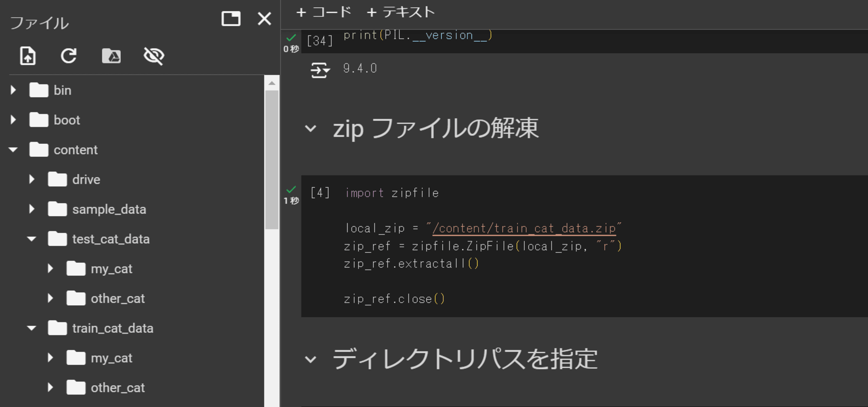
Task: Expand the drive folder arrow
Action: click(32, 179)
